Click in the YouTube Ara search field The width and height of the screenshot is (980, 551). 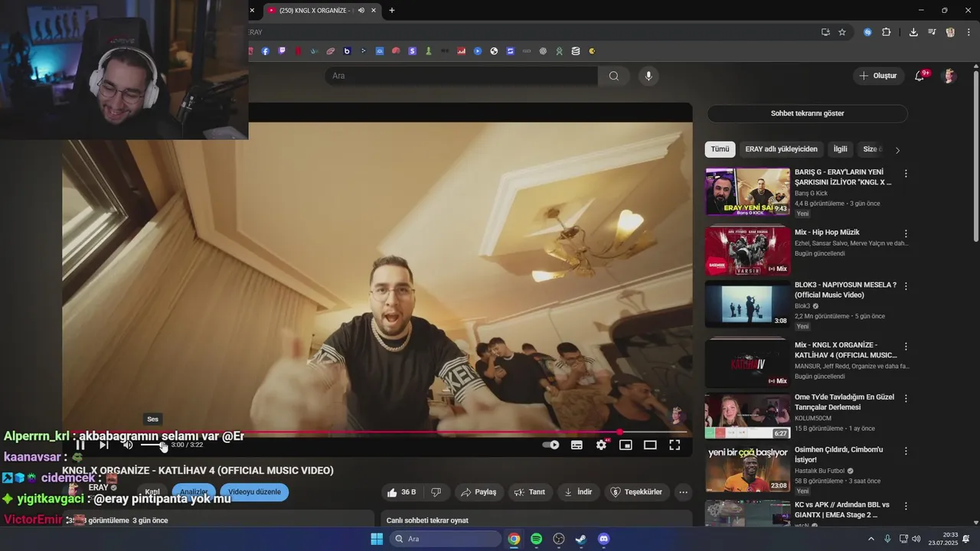461,76
